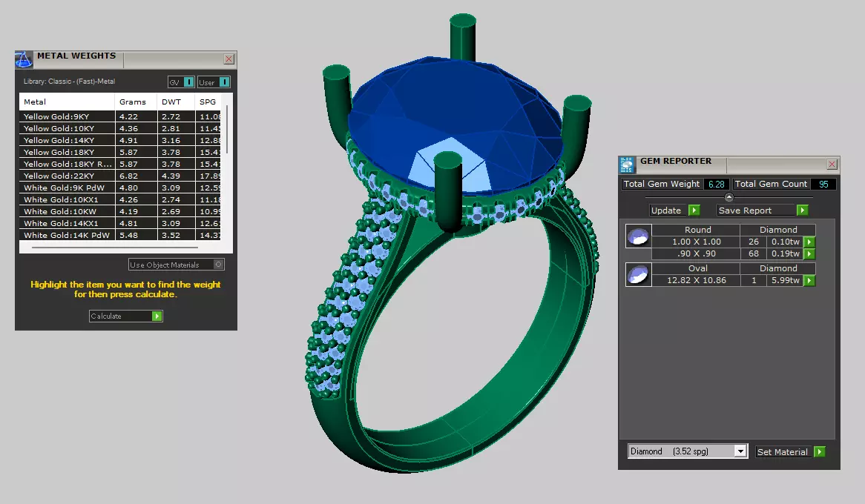The height and width of the screenshot is (504, 865).
Task: Click the DWT column header
Action: tap(176, 102)
